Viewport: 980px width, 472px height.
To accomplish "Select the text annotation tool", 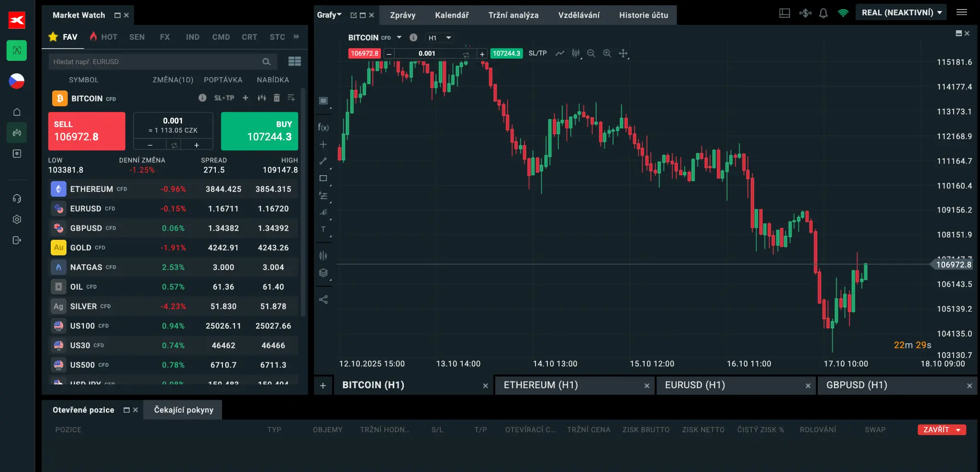I will 323,229.
